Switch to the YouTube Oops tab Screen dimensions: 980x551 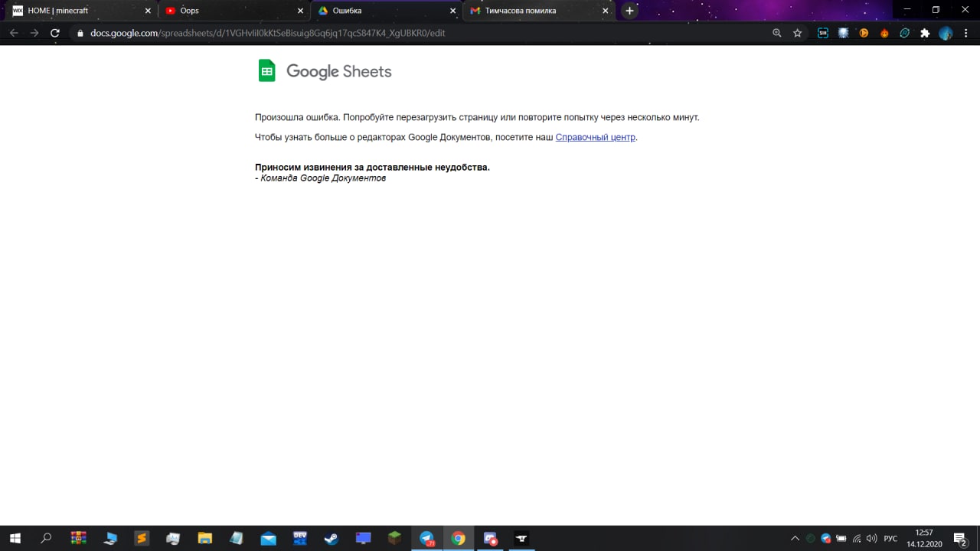click(x=235, y=11)
